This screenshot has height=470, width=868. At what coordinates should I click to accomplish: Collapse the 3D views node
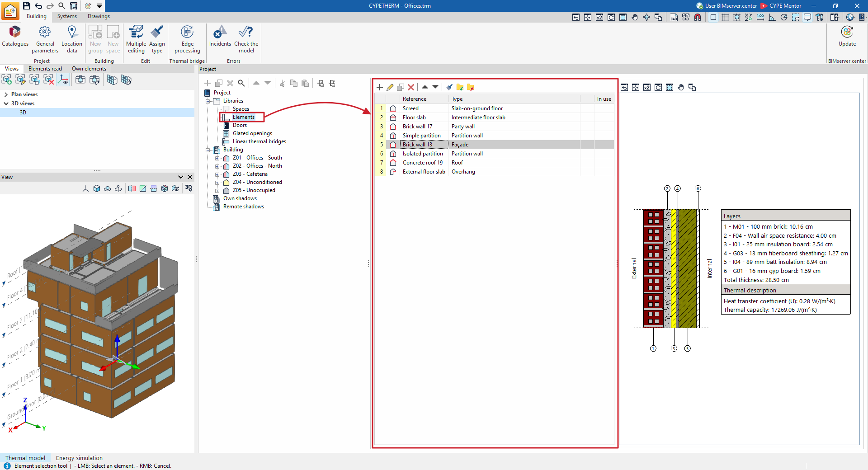pyautogui.click(x=6, y=103)
